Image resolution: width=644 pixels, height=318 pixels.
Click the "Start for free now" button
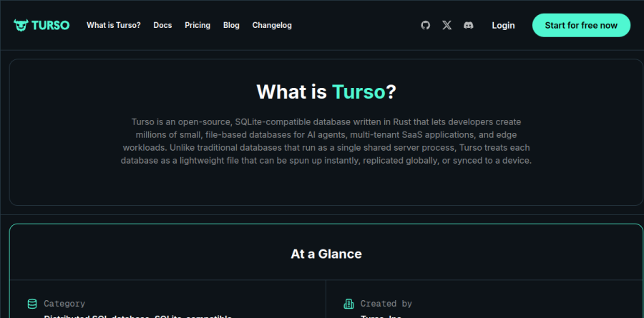click(581, 26)
